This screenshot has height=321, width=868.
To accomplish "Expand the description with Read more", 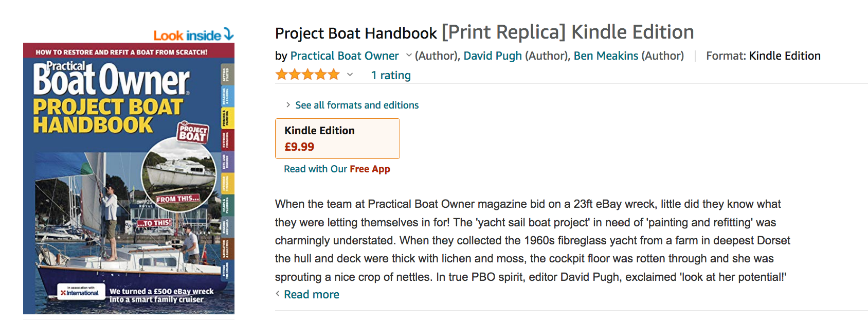I will click(312, 294).
